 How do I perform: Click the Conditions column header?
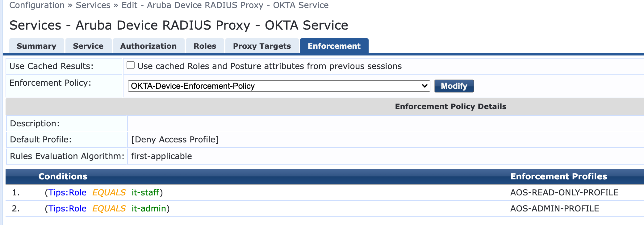click(x=63, y=176)
